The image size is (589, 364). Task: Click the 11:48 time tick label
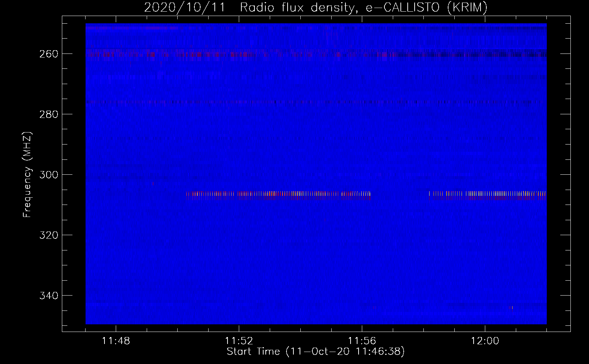point(116,341)
